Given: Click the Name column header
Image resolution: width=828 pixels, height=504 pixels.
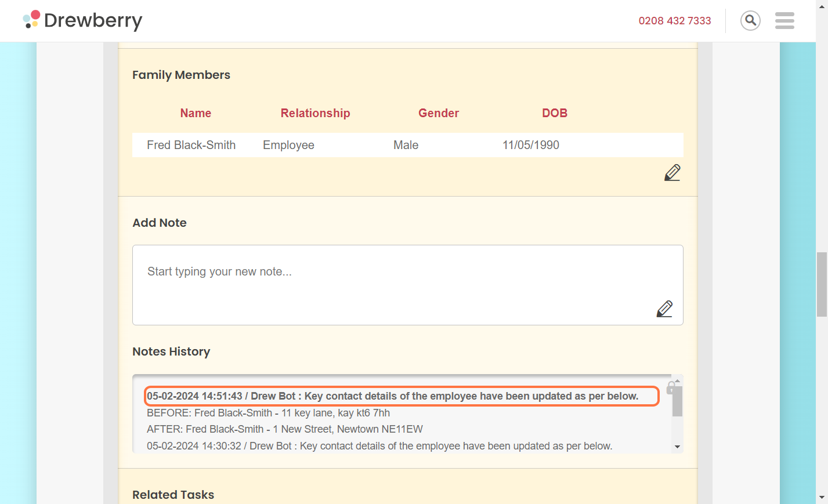Looking at the screenshot, I should tap(196, 113).
